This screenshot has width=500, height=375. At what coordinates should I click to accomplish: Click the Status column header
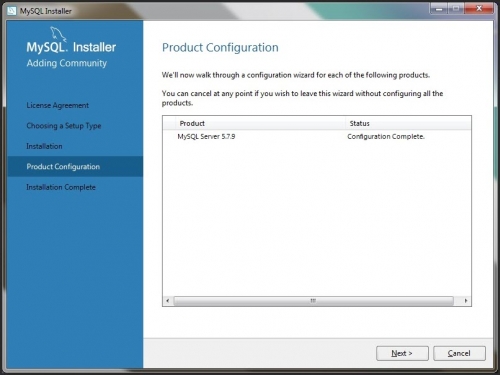pyautogui.click(x=408, y=123)
